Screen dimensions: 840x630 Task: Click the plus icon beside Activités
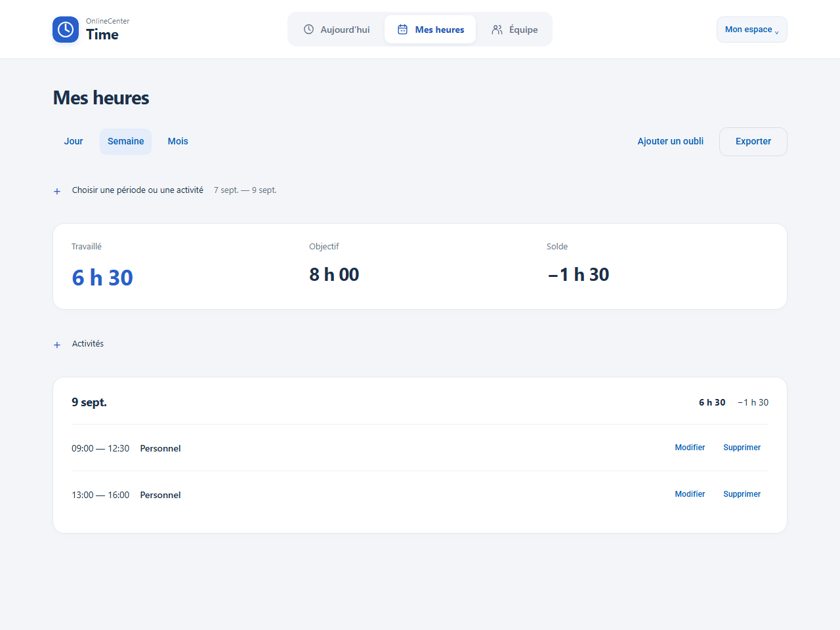(57, 345)
